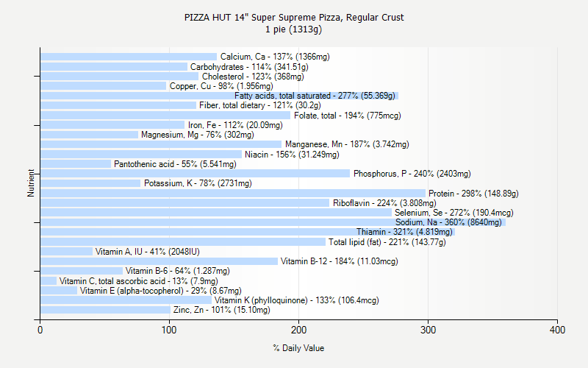Click the blue bar beside Niacin
Screen dimensions: 588x368
click(141, 155)
